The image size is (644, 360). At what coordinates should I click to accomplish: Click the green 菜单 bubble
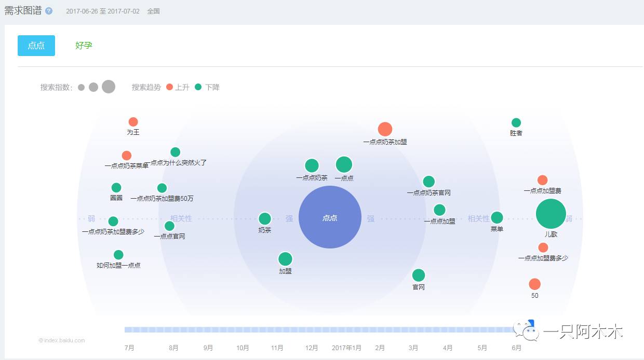click(497, 217)
